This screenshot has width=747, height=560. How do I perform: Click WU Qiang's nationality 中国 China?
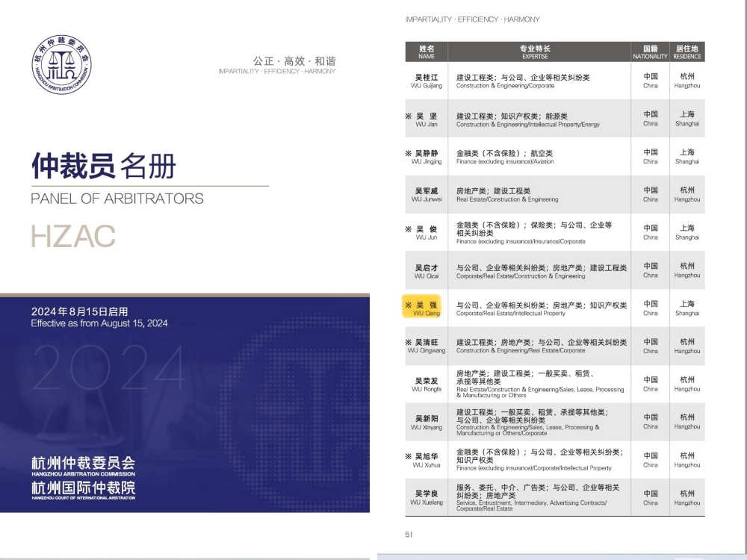click(651, 308)
